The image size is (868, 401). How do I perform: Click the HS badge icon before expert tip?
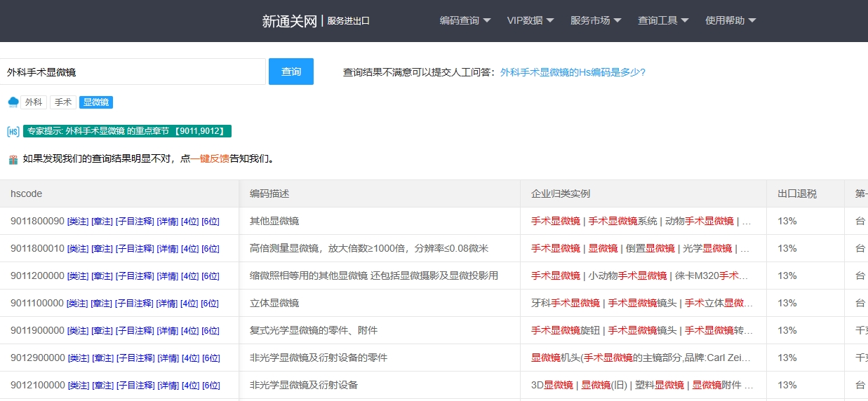[x=13, y=131]
